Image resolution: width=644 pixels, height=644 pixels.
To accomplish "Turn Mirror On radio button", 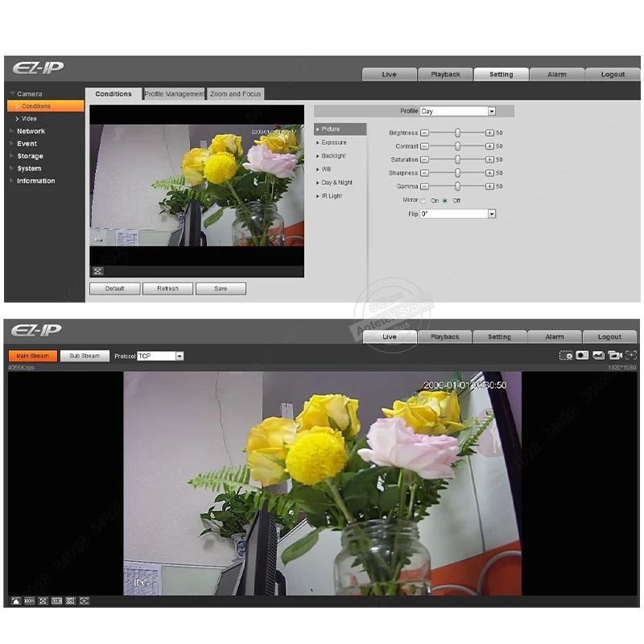I will click(423, 200).
